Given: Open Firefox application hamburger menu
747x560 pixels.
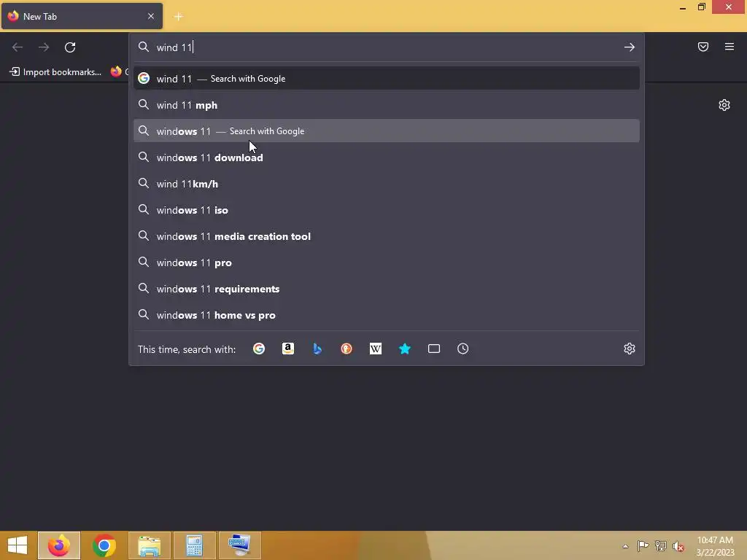Looking at the screenshot, I should pyautogui.click(x=729, y=47).
